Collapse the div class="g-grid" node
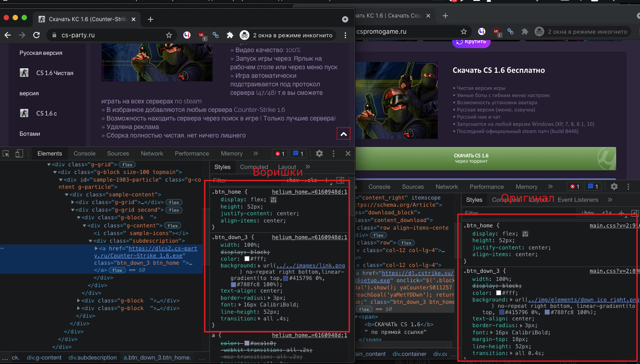This screenshot has width=640, height=364. click(x=50, y=165)
